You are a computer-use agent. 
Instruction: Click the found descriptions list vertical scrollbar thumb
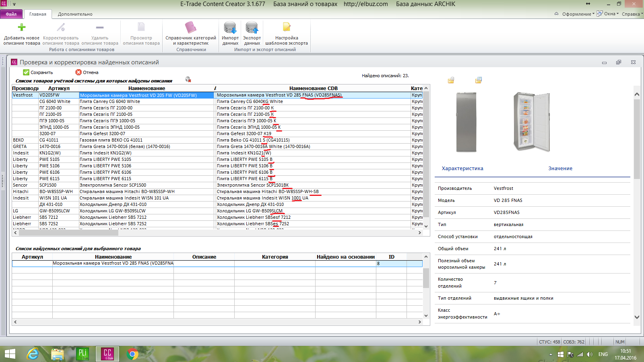pyautogui.click(x=426, y=278)
